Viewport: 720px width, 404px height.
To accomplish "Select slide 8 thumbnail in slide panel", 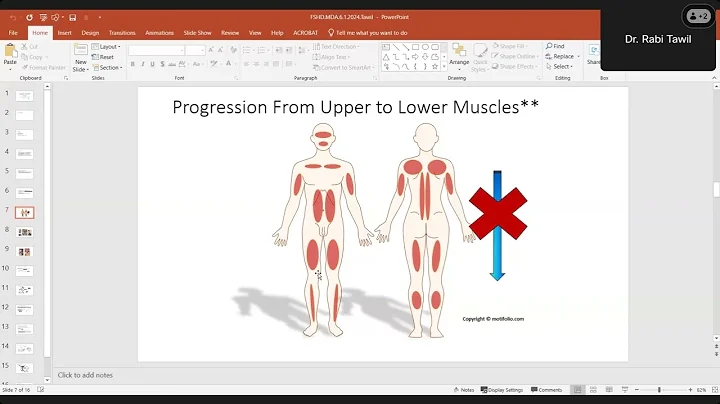I will tap(25, 232).
